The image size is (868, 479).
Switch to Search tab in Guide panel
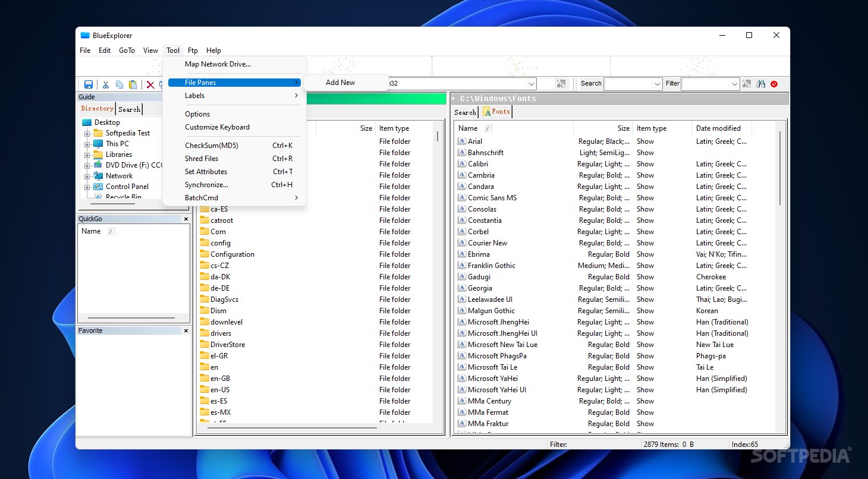129,109
